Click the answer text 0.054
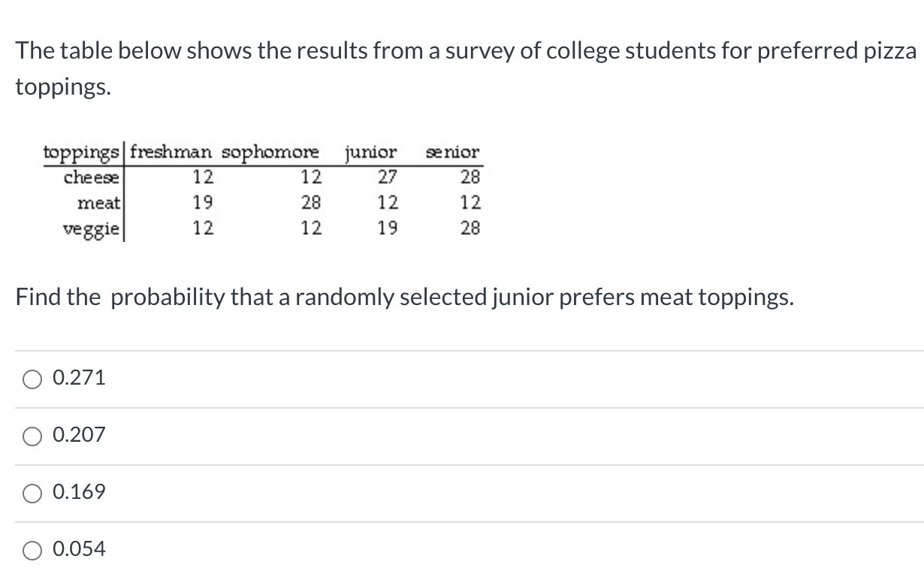This screenshot has height=583, width=924. (77, 549)
